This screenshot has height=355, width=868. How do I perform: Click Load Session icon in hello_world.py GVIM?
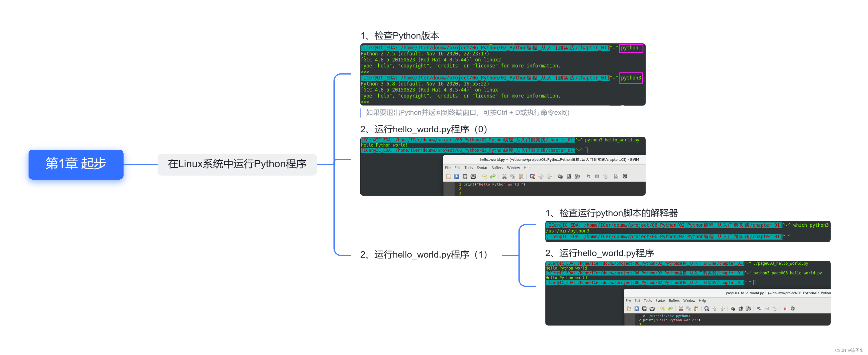click(x=560, y=176)
